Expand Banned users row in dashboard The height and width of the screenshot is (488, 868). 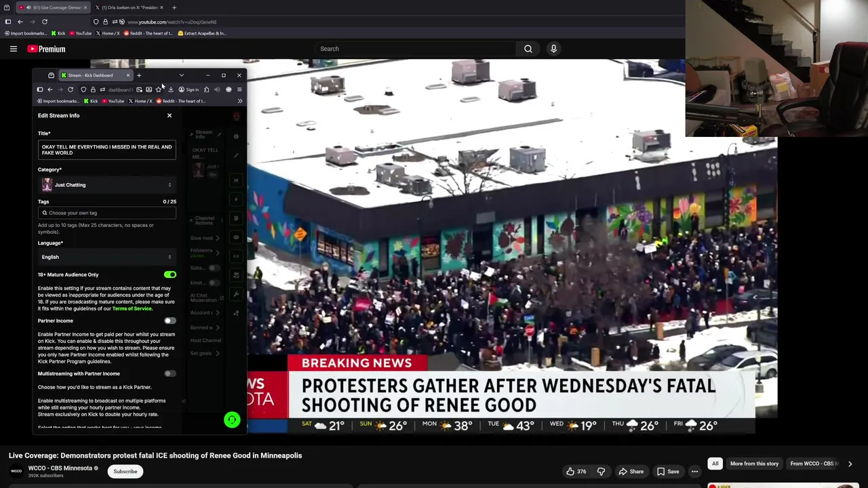coord(205,327)
